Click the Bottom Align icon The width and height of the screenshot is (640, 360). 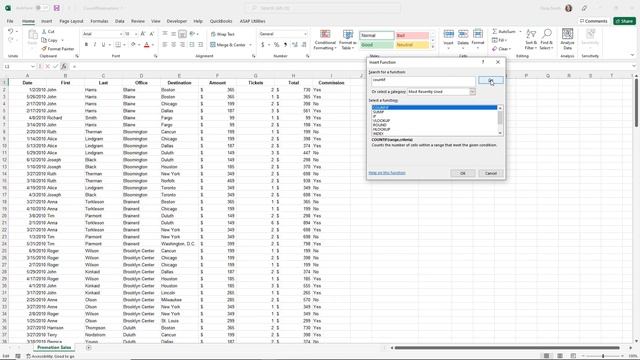tap(182, 34)
